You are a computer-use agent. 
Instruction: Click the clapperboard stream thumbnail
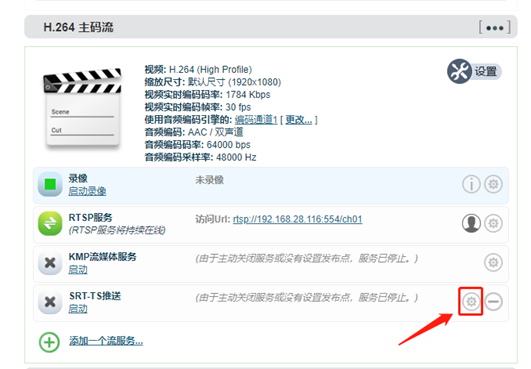coord(82,108)
